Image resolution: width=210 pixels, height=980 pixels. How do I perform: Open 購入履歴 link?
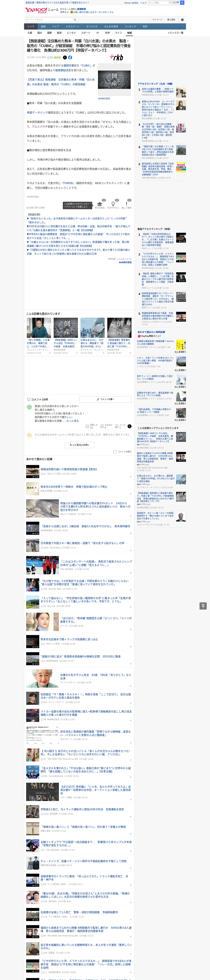coord(171,20)
